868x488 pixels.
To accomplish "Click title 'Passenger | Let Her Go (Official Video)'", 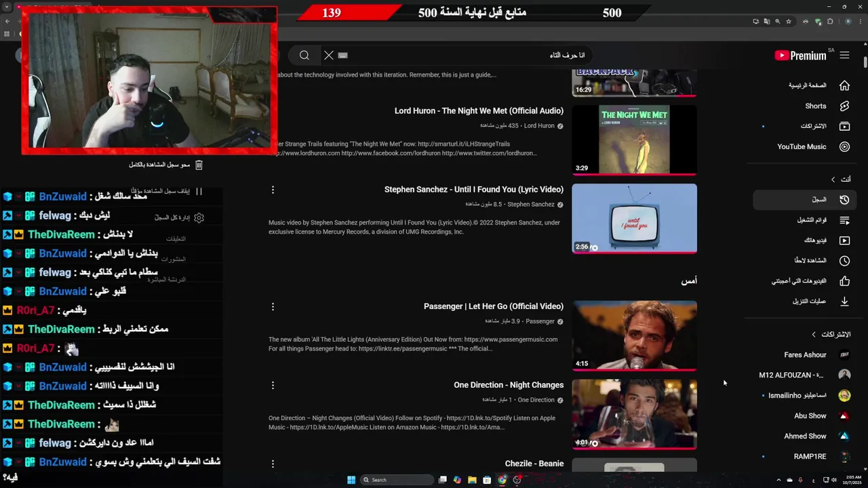I will pos(494,306).
